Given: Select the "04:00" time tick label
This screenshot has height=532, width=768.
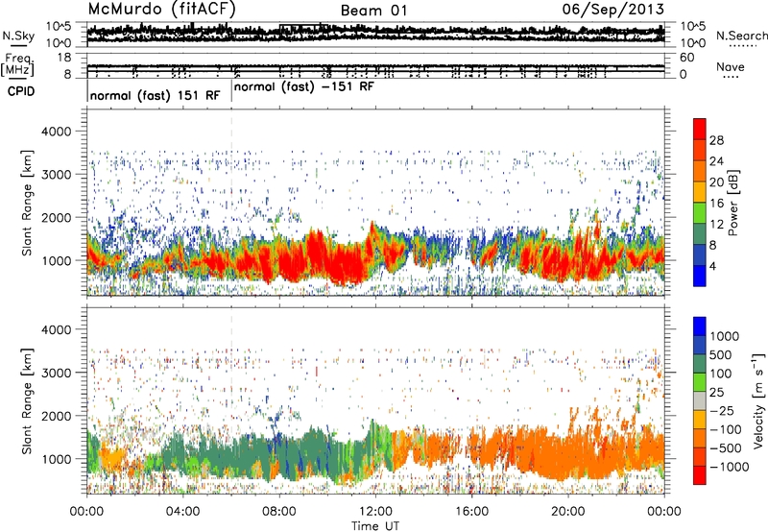Looking at the screenshot, I should (x=182, y=512).
